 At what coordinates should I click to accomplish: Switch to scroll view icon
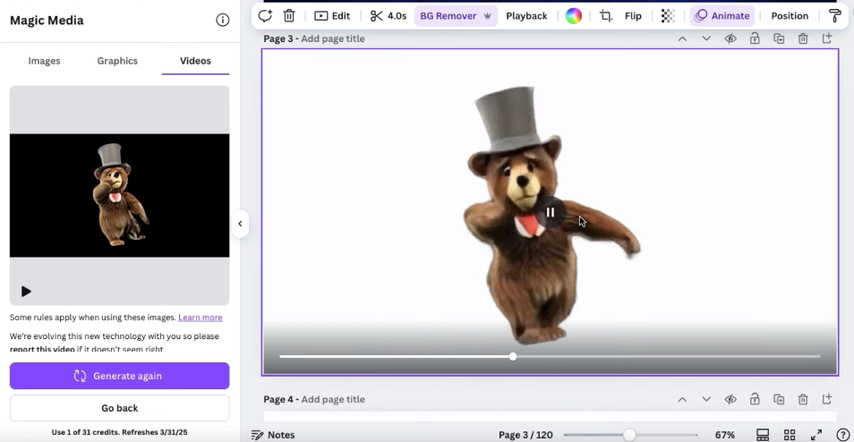(x=762, y=435)
